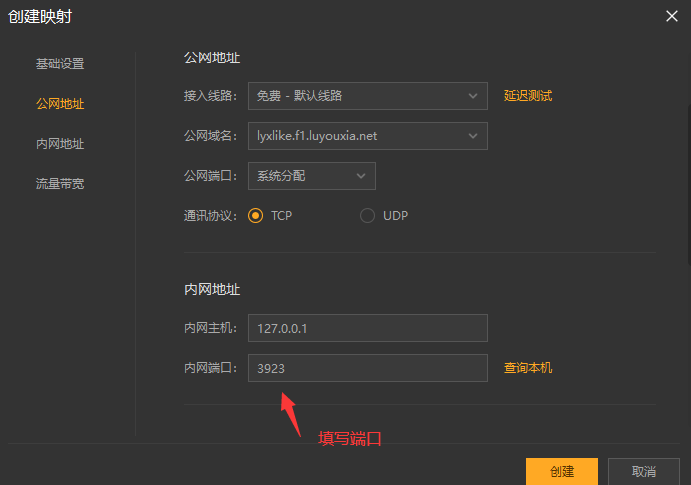Open 基础设置 section in sidebar

coord(60,64)
